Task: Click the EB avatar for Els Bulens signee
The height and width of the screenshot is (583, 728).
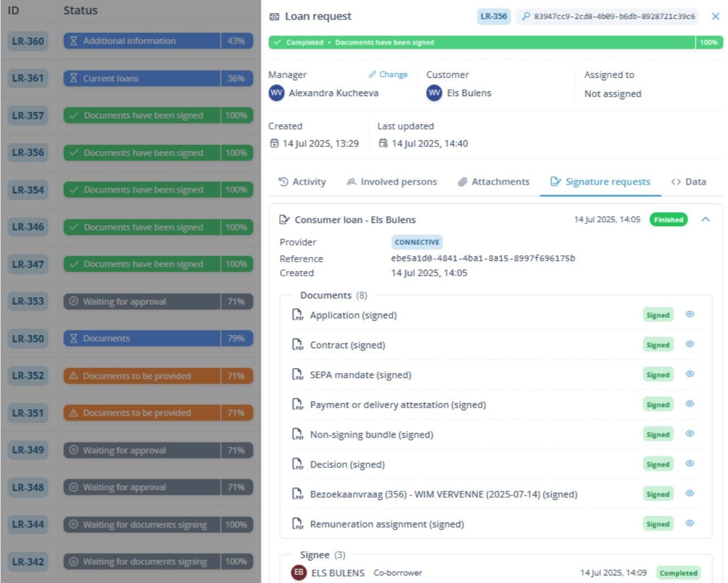Action: click(x=299, y=573)
